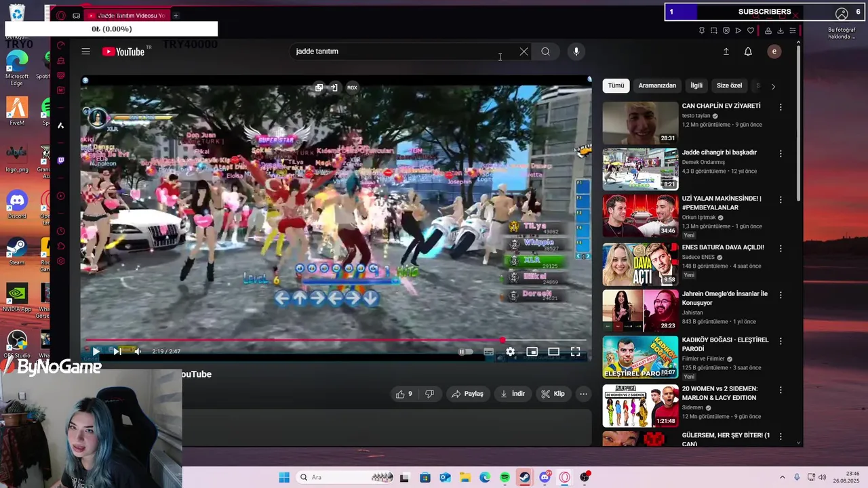Enter fullscreen video mode
This screenshot has width=868, height=488.
tap(575, 351)
